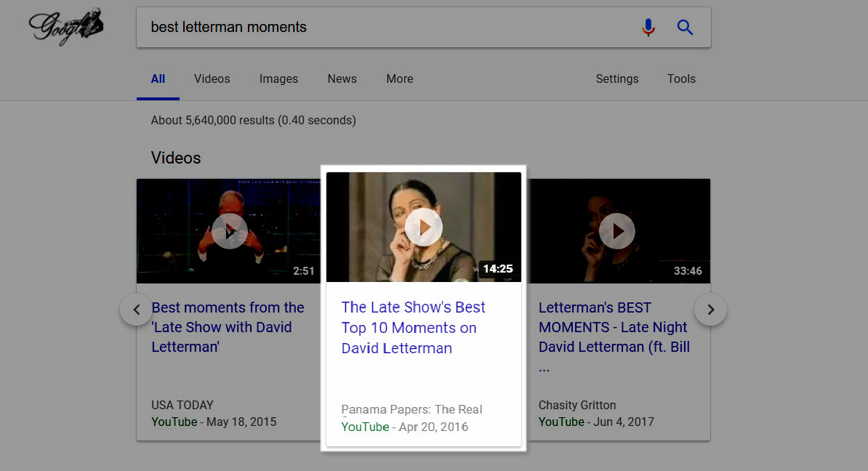Start voice search with the microphone icon
This screenshot has height=471, width=868.
point(648,28)
